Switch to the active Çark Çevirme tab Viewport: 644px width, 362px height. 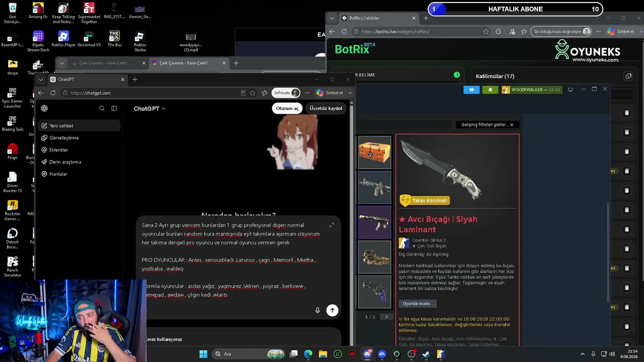(190, 63)
